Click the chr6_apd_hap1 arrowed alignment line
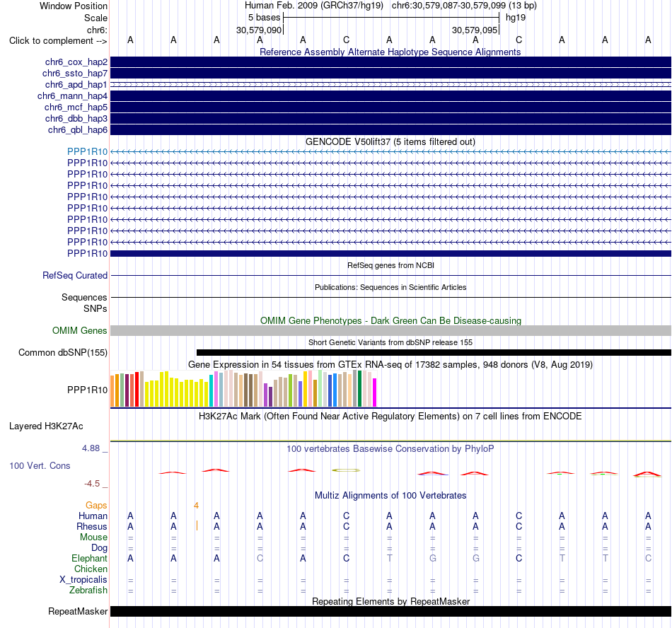The height and width of the screenshot is (628, 672). click(390, 85)
